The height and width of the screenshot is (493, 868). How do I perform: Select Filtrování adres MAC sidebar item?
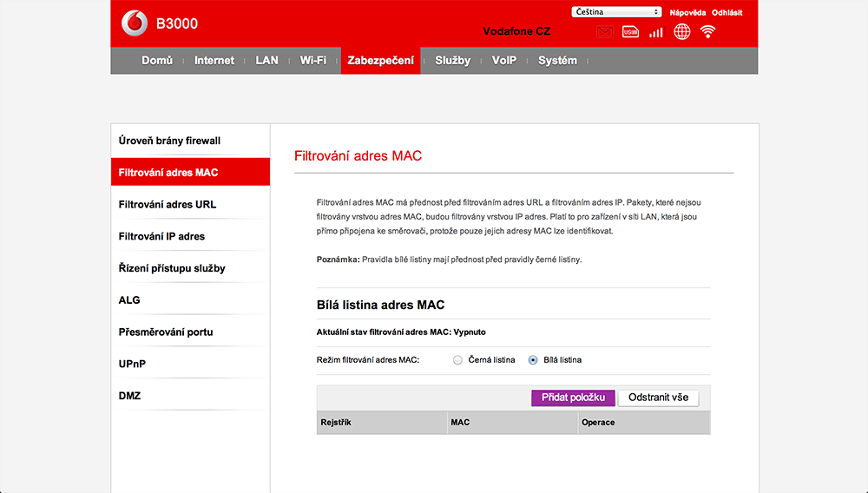tap(190, 172)
